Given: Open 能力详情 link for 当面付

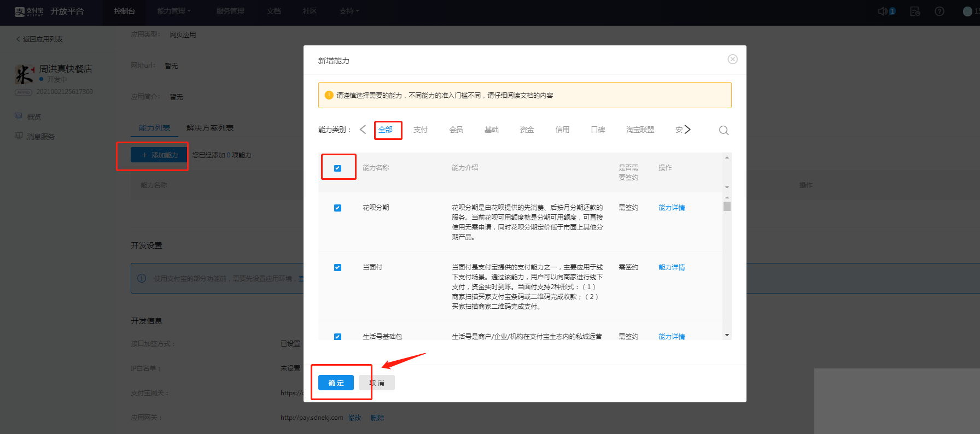Looking at the screenshot, I should click(672, 267).
